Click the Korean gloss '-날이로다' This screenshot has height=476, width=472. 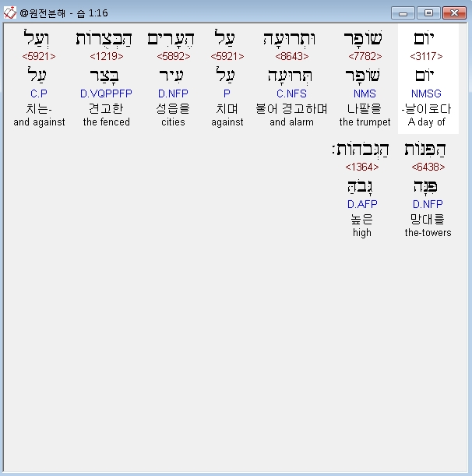tap(426, 109)
